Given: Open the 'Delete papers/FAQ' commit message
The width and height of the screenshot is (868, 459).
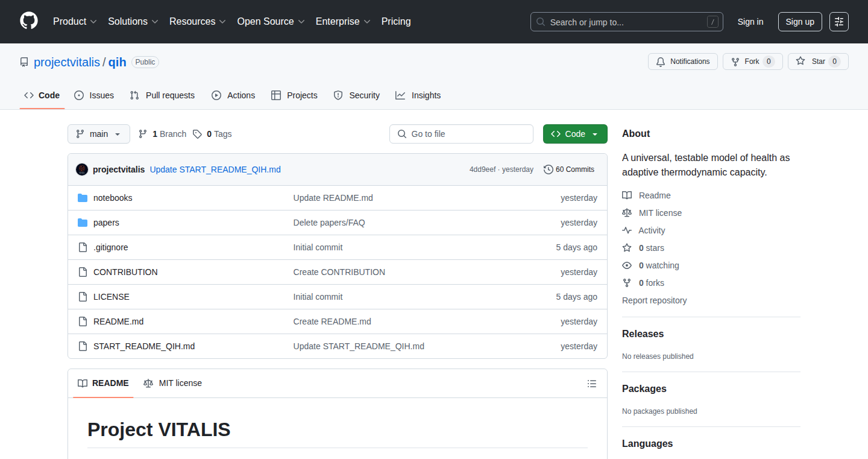Looking at the screenshot, I should (x=329, y=223).
